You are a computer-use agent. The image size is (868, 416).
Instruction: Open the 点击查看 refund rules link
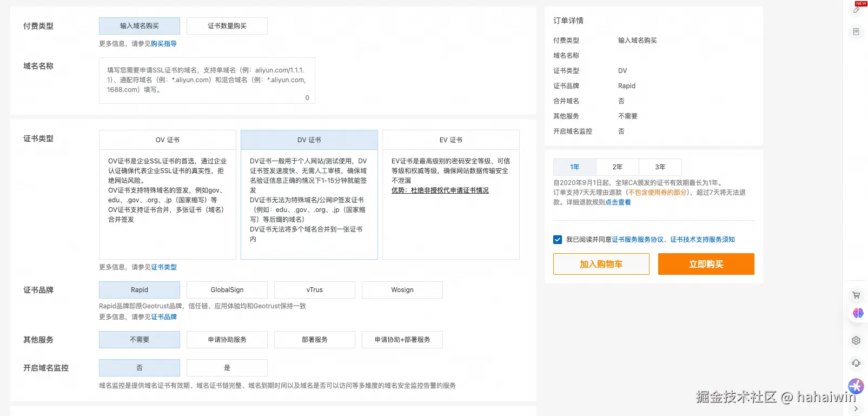[618, 202]
